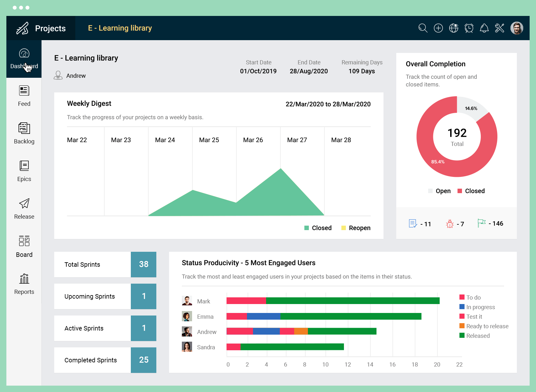
Task: Click the plus circle add icon
Action: (438, 28)
